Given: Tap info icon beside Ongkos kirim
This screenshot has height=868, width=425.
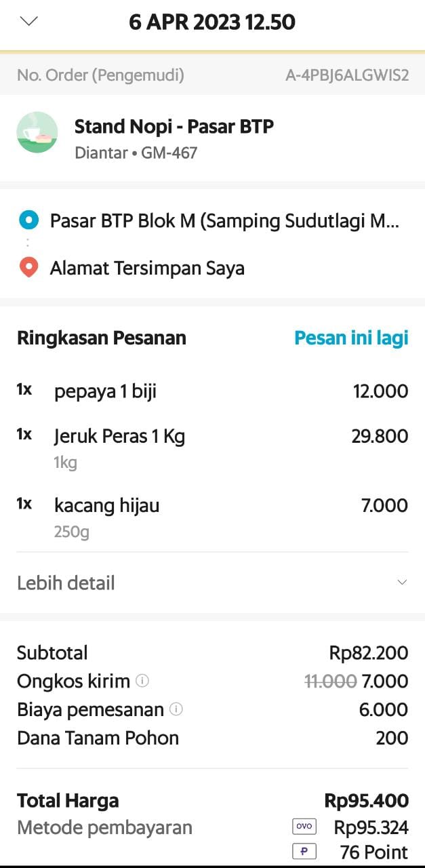Looking at the screenshot, I should point(142,681).
